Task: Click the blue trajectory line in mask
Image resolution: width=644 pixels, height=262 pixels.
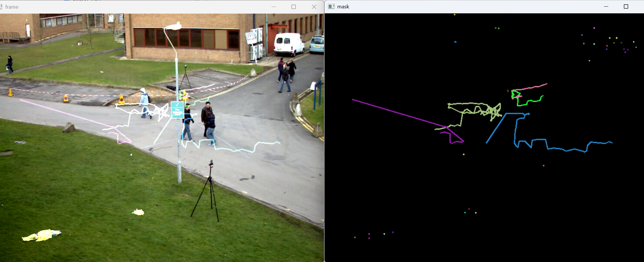Action: pos(562,149)
